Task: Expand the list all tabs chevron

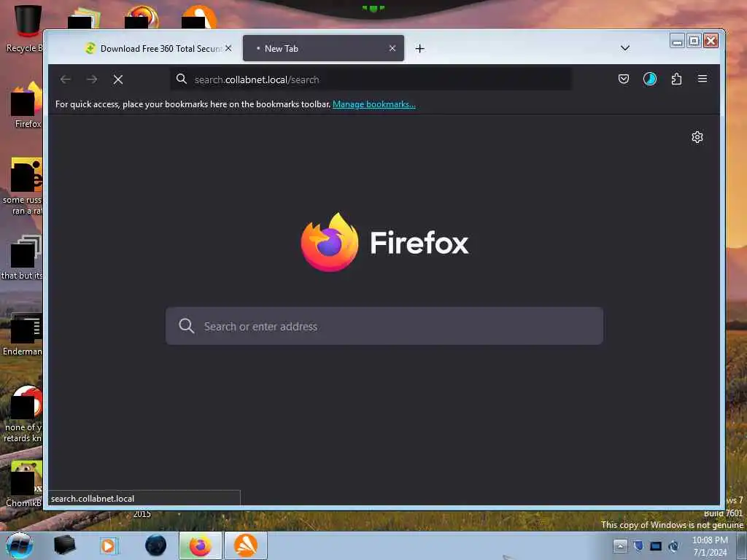Action: [x=625, y=48]
